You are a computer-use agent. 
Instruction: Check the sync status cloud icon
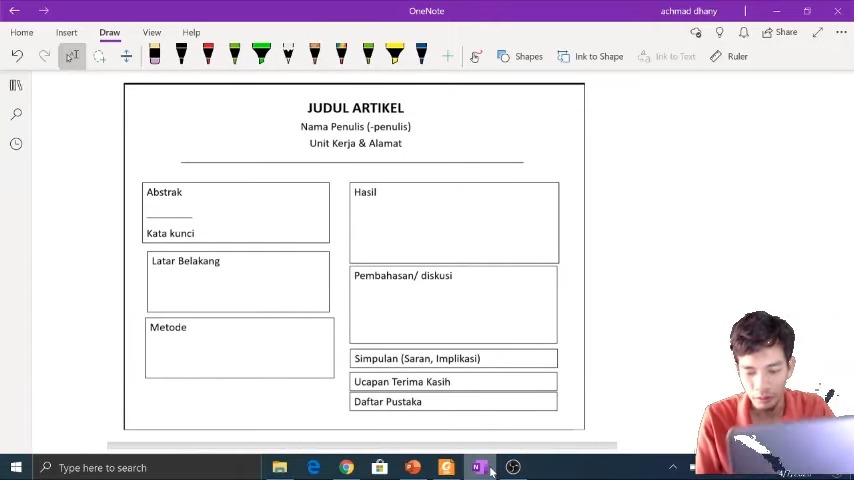[x=696, y=33]
